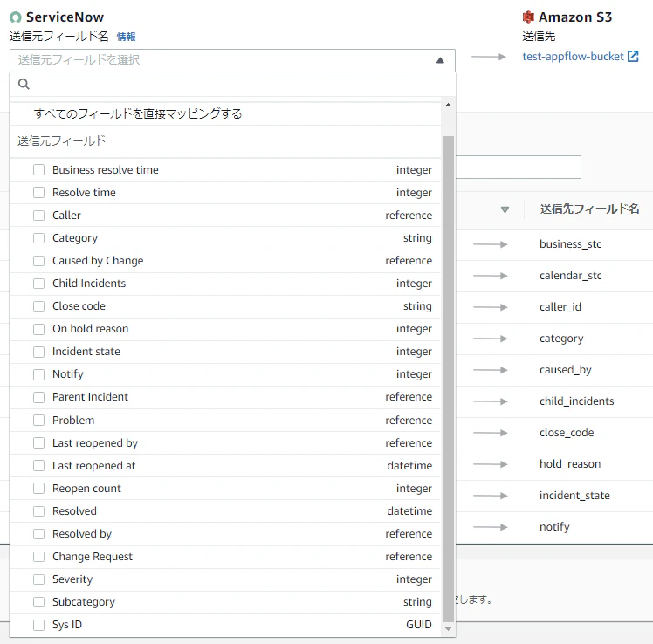Click the dropdown search input field

coord(232,85)
